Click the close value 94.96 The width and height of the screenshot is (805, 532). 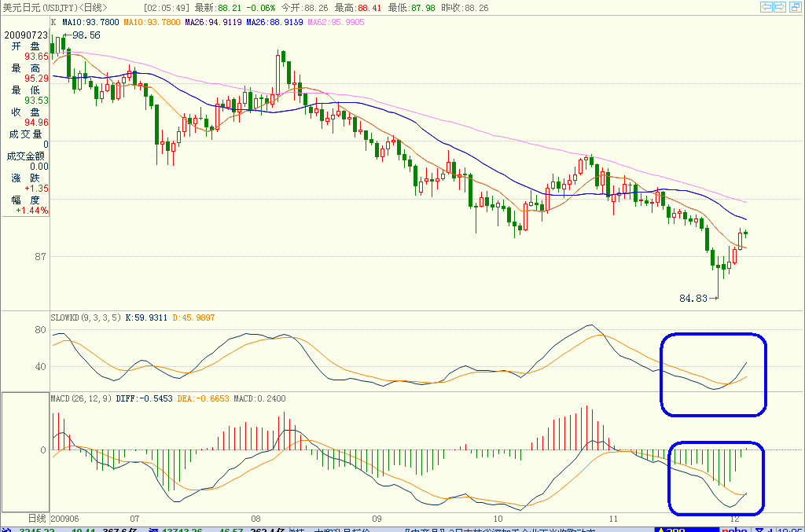(36, 123)
